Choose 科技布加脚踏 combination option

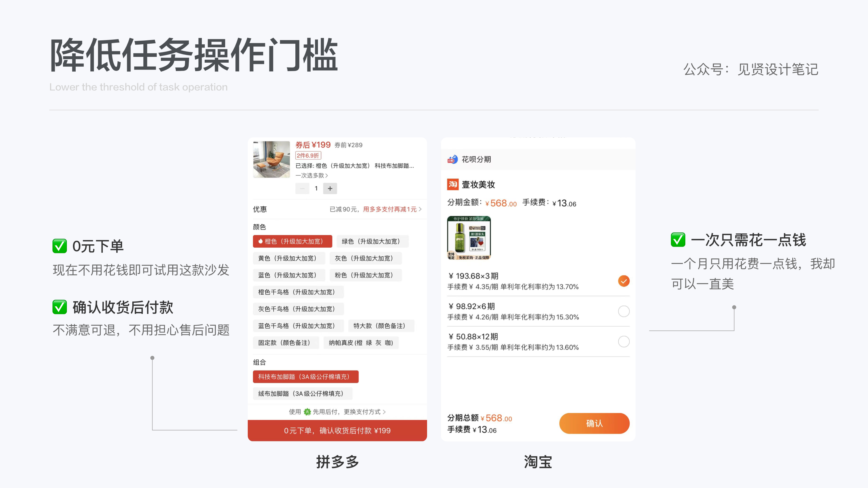(x=305, y=377)
